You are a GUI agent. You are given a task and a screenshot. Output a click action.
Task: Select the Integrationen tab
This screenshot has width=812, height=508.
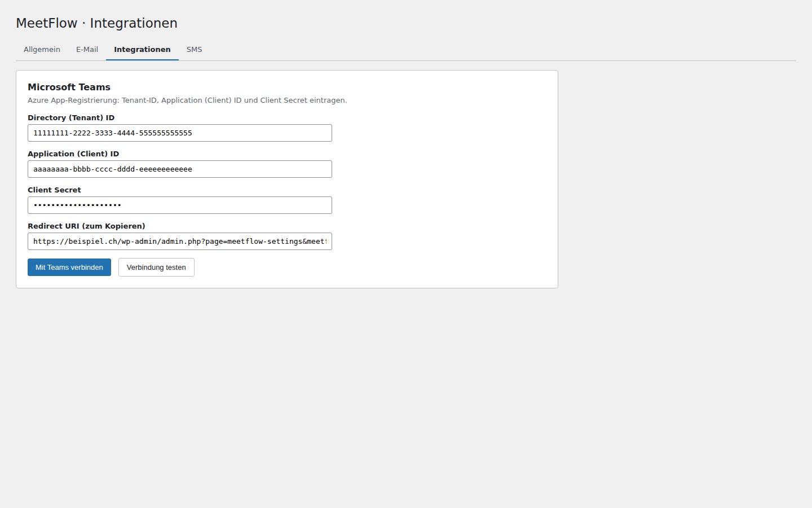pos(142,50)
